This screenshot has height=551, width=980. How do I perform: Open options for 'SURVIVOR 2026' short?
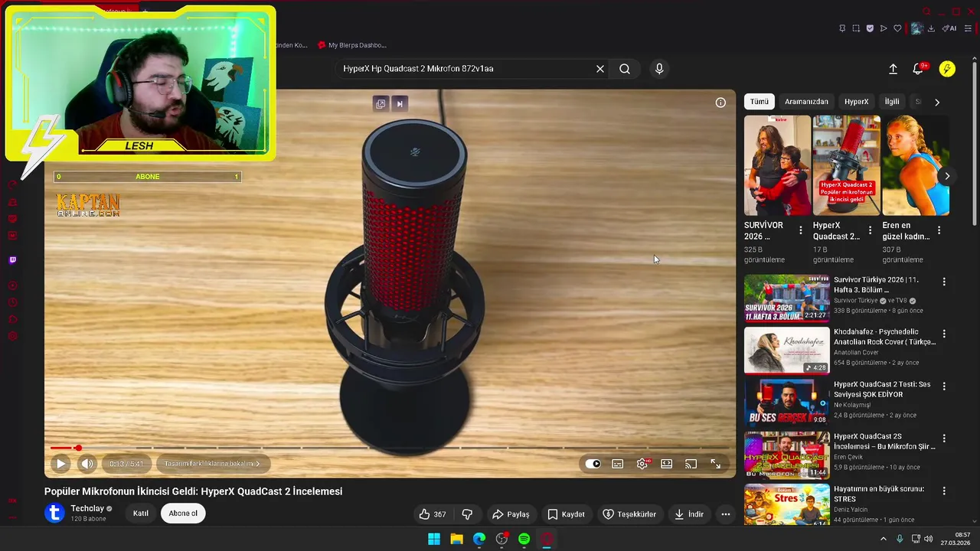(801, 230)
